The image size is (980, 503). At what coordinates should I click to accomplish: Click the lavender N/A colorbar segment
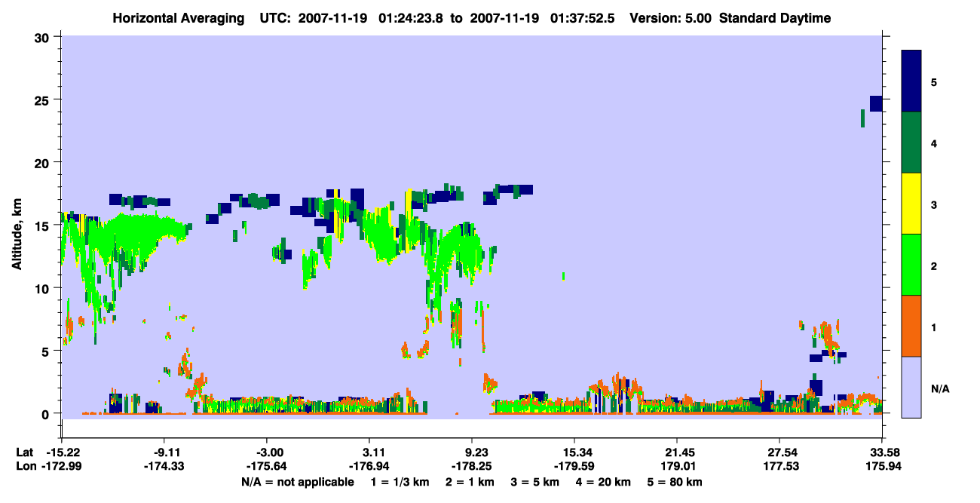[x=911, y=387]
